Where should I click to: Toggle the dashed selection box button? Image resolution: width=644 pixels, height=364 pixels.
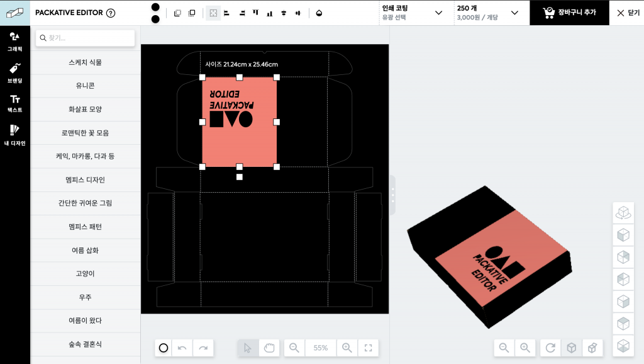pyautogui.click(x=213, y=13)
